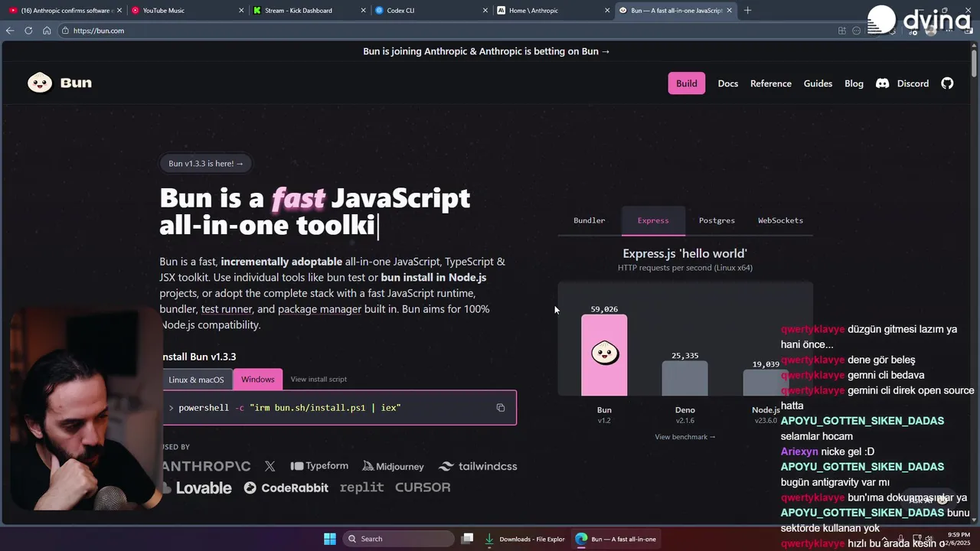980x551 pixels.
Task: Select the Windows install option
Action: (257, 380)
